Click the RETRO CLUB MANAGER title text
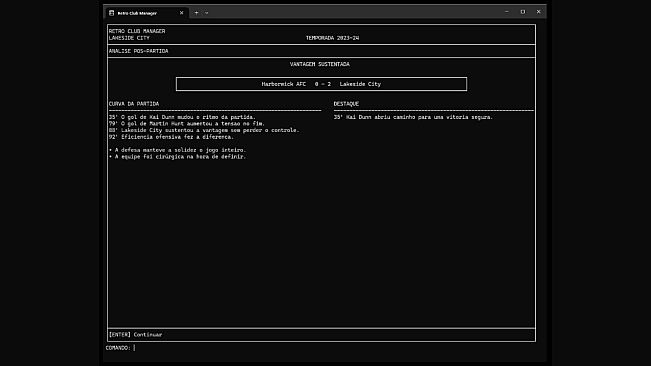This screenshot has height=366, width=651. point(137,31)
